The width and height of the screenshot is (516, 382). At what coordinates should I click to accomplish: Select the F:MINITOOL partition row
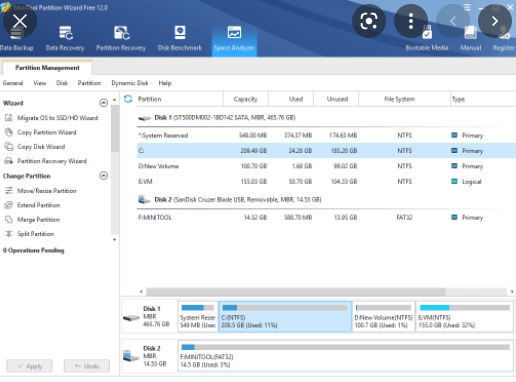click(326, 217)
